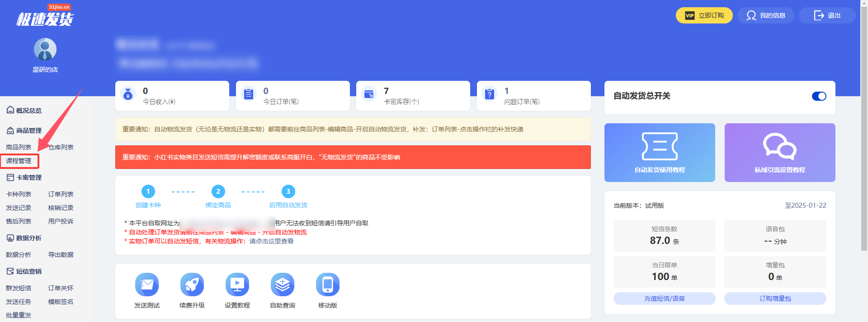
Task: Click the 我的信息 button label
Action: pyautogui.click(x=773, y=15)
